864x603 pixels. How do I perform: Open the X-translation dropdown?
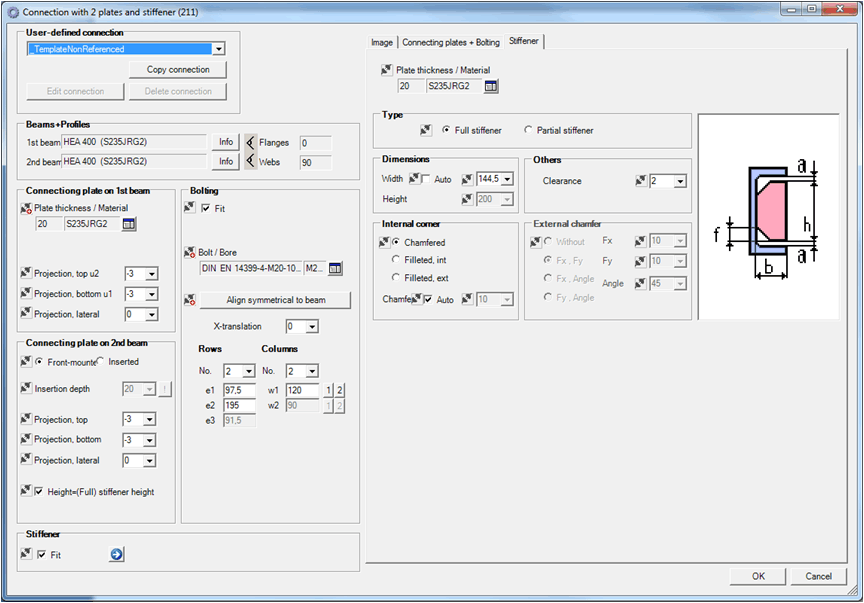[312, 327]
